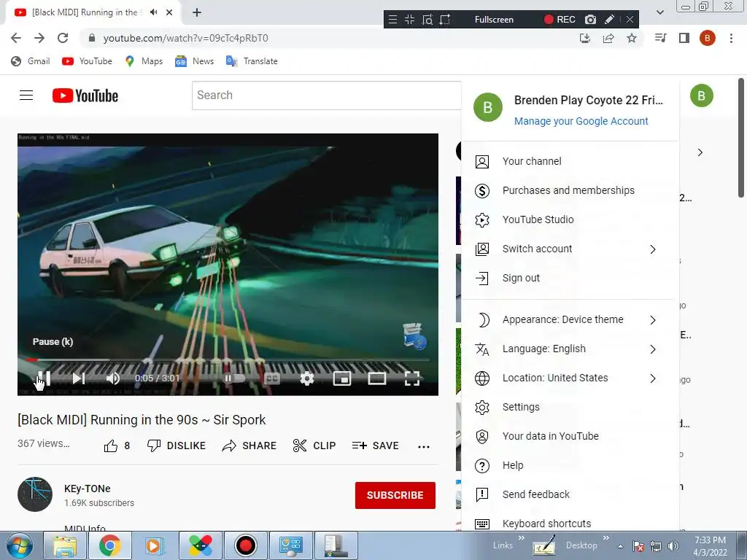This screenshot has width=747, height=560.
Task: Toggle the autoplay switch in player
Action: pyautogui.click(x=234, y=378)
